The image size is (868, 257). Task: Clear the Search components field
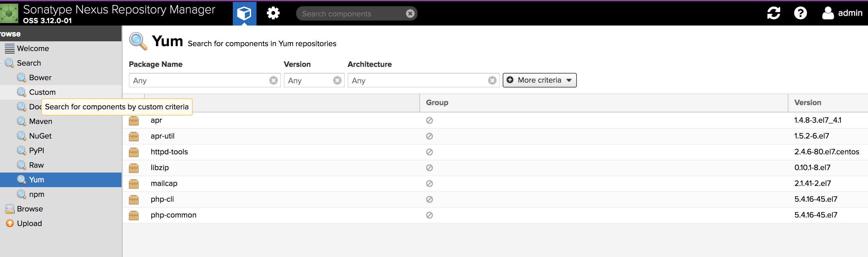[410, 13]
